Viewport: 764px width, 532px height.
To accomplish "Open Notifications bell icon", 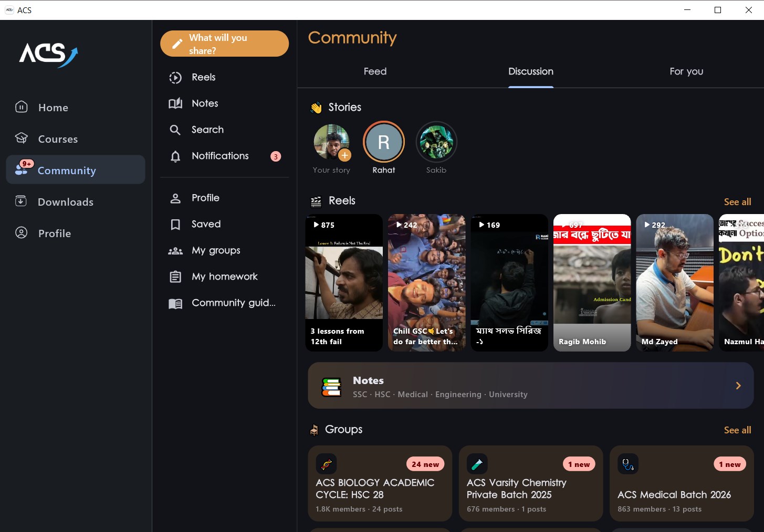I will pyautogui.click(x=175, y=156).
